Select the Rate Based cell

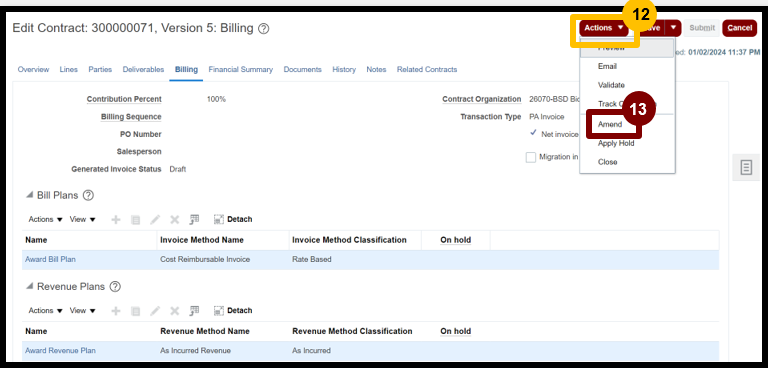click(312, 259)
